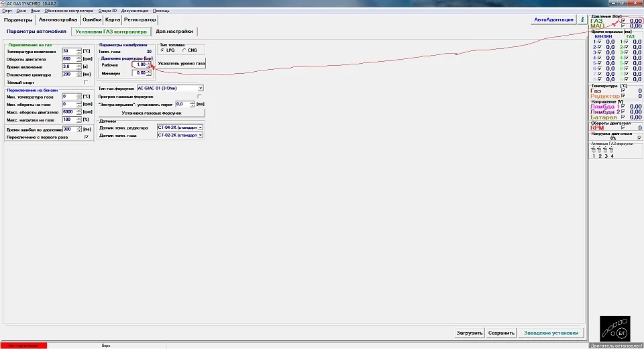Click active gas injector icon 4
The width and height of the screenshot is (644, 349).
point(612,151)
